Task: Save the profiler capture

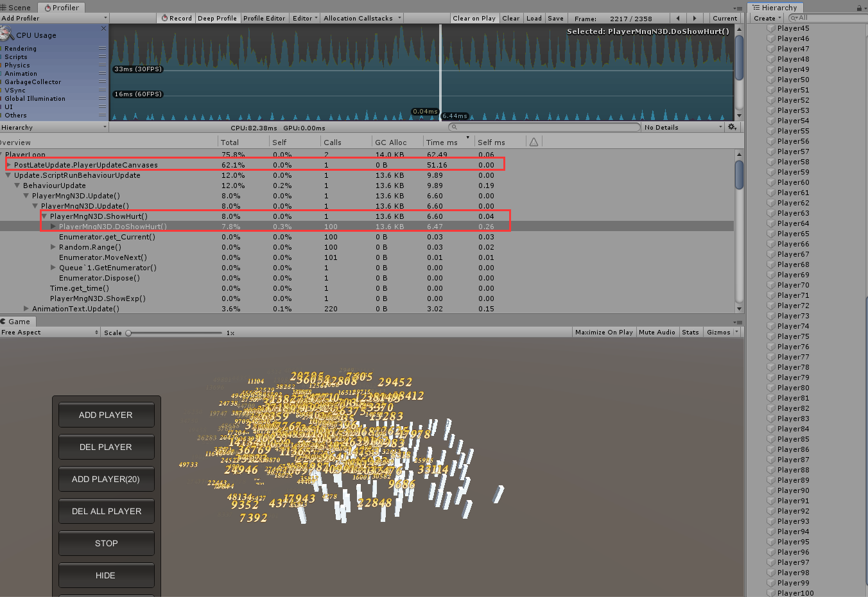Action: (x=556, y=18)
